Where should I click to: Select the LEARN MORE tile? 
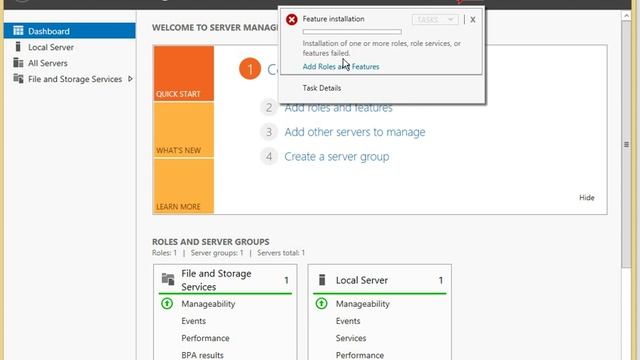(184, 186)
